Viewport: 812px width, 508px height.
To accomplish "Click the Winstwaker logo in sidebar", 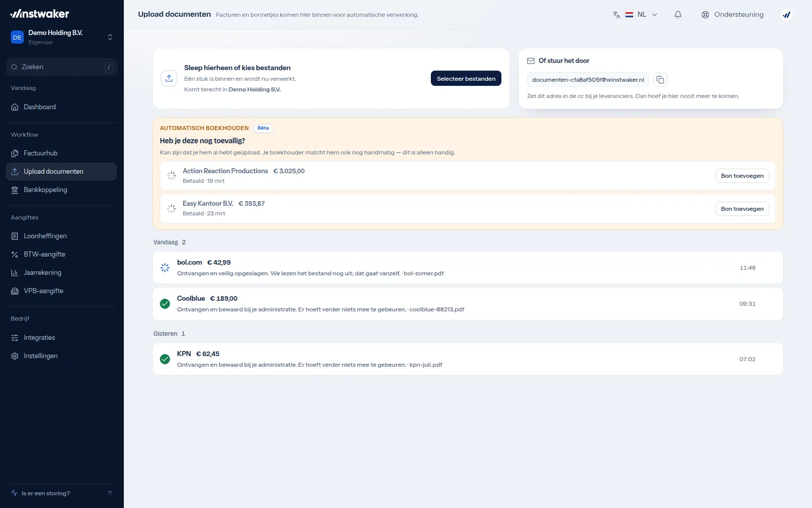I will point(40,14).
